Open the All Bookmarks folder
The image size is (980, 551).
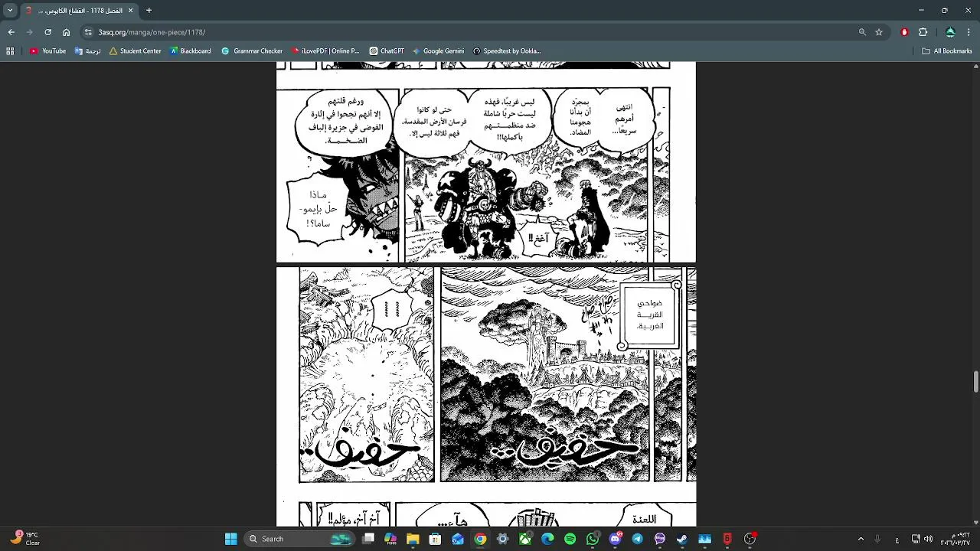pyautogui.click(x=947, y=51)
